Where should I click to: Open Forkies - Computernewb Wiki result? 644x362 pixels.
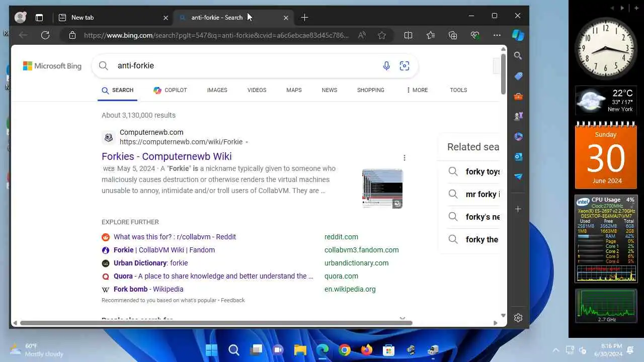point(167,156)
